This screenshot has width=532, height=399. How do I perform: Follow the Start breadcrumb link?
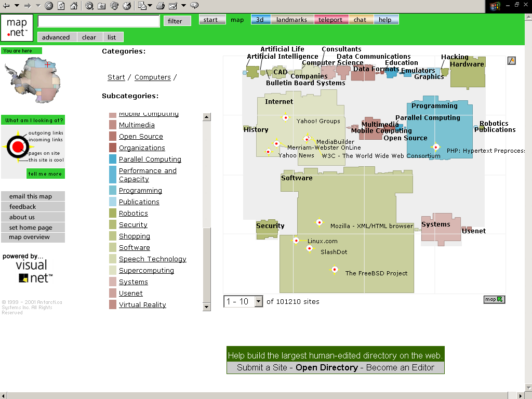pyautogui.click(x=116, y=77)
